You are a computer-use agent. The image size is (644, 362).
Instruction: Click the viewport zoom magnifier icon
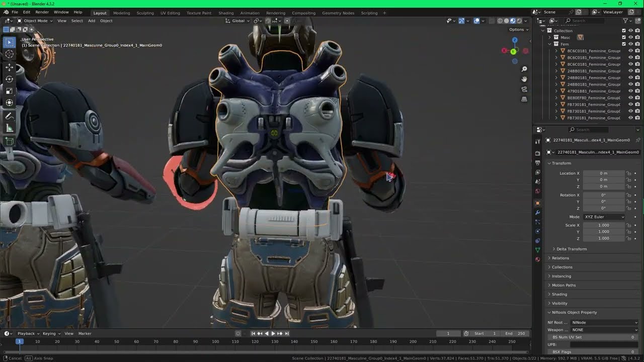(524, 69)
